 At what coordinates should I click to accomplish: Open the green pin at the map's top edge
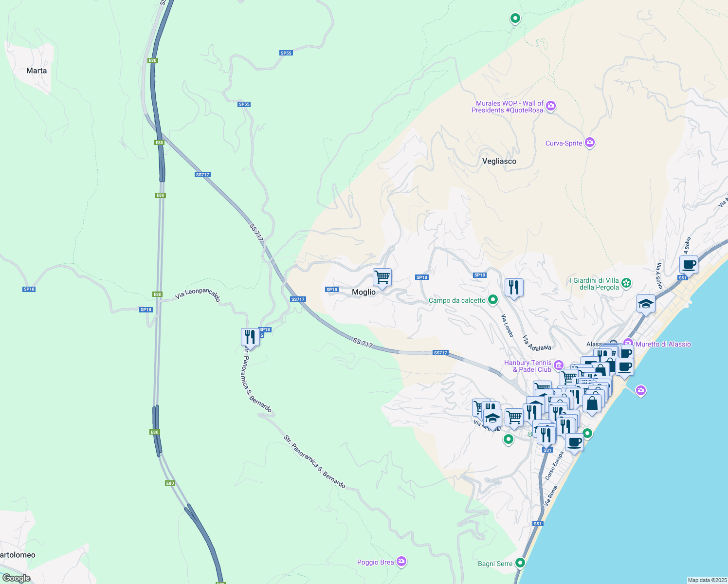tap(515, 18)
